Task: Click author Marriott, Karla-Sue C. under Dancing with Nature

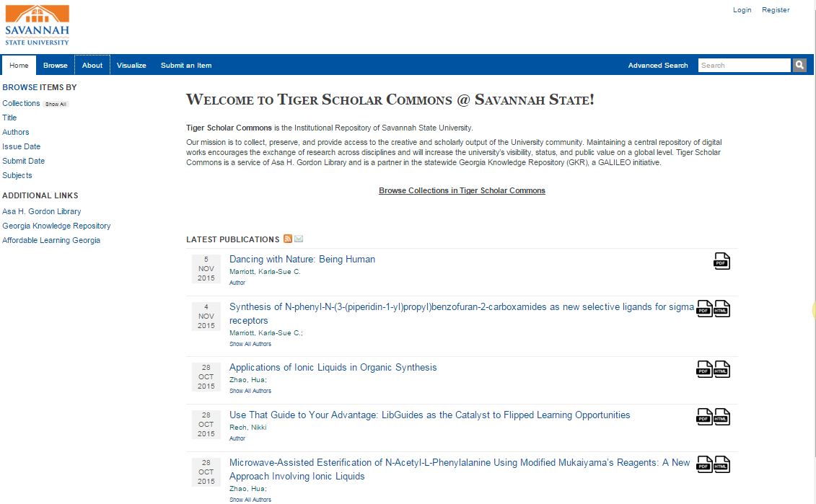Action: click(265, 272)
